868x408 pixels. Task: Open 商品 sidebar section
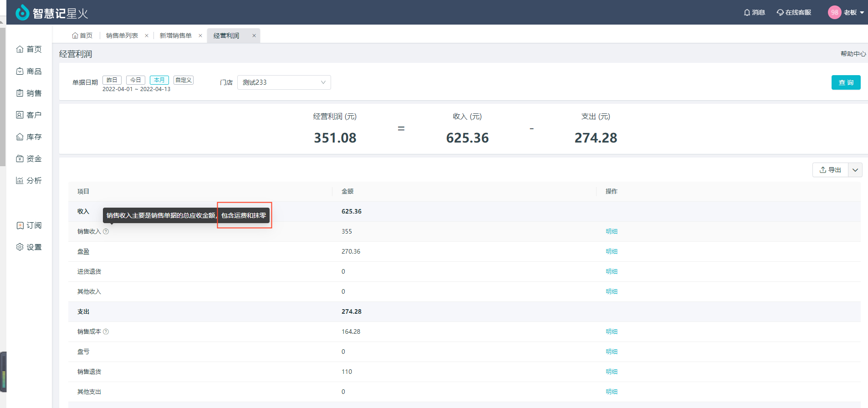(x=29, y=71)
